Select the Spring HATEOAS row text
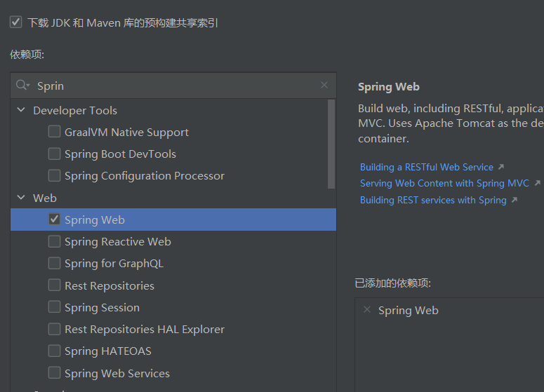This screenshot has height=392, width=544. [108, 351]
